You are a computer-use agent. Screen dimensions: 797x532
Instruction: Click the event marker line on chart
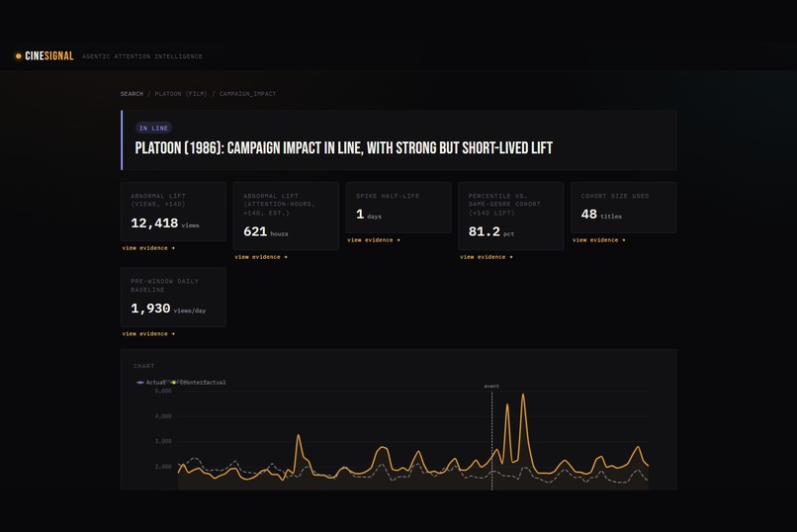tap(492, 439)
